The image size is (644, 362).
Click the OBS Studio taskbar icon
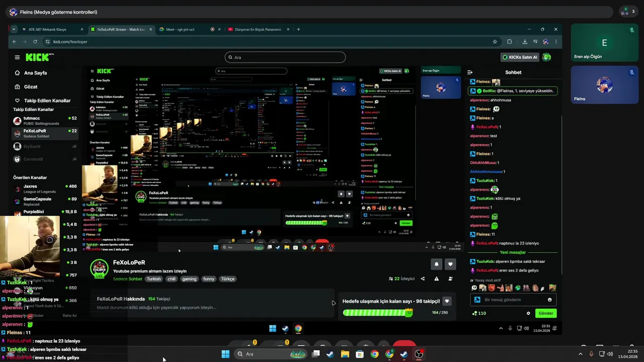[419, 354]
